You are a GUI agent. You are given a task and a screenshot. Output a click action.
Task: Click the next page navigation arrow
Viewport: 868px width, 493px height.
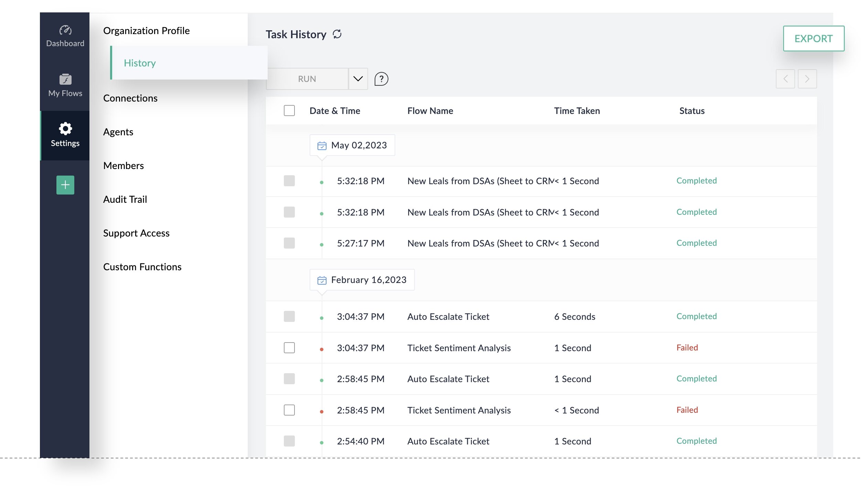click(807, 78)
